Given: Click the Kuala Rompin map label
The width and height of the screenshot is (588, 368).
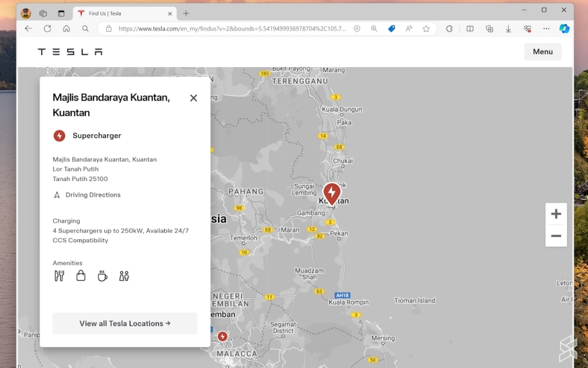Looking at the screenshot, I should 349,302.
